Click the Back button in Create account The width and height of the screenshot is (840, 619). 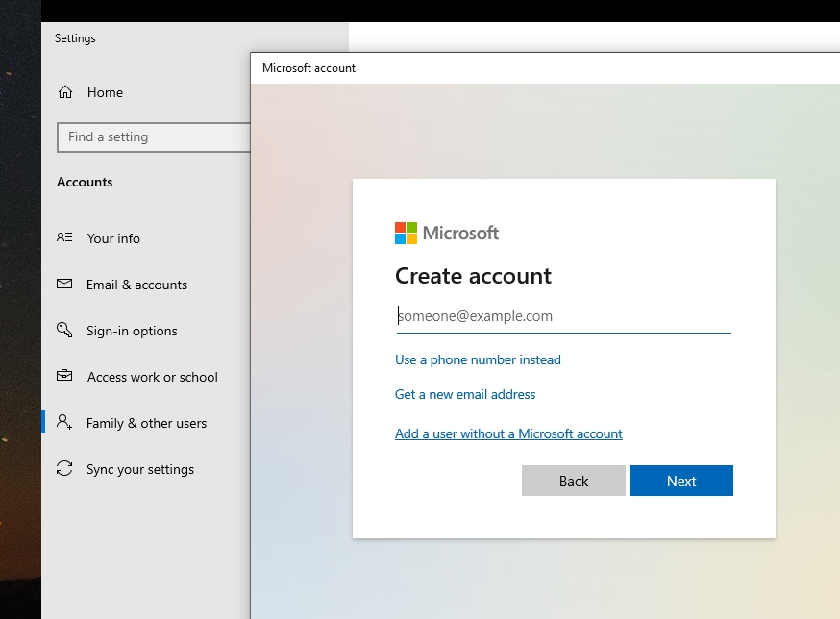[x=573, y=481]
